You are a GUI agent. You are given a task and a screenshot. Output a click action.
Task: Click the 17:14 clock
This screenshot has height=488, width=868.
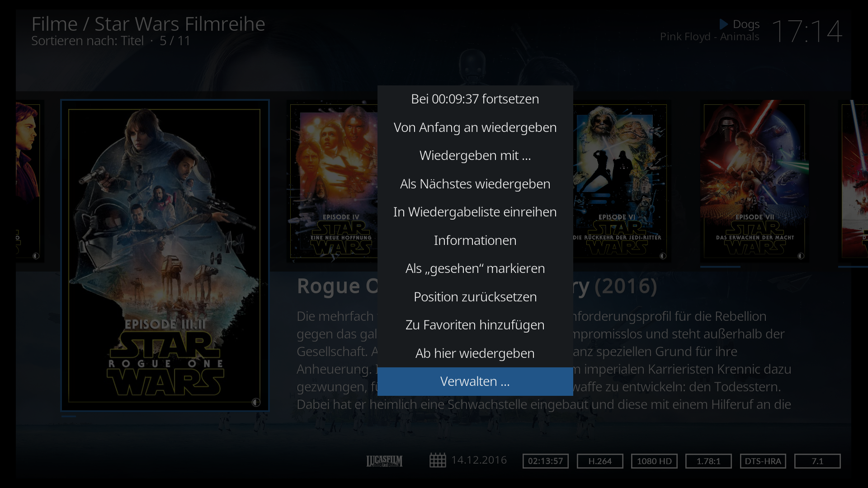click(x=807, y=31)
